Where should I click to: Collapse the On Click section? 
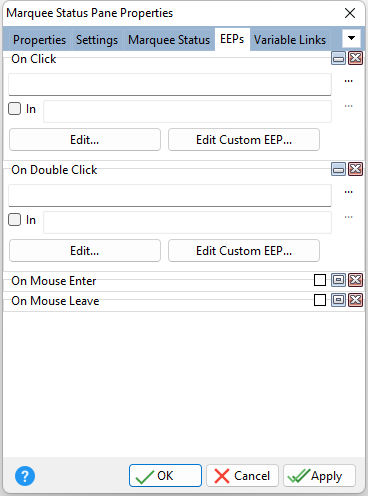[x=338, y=58]
